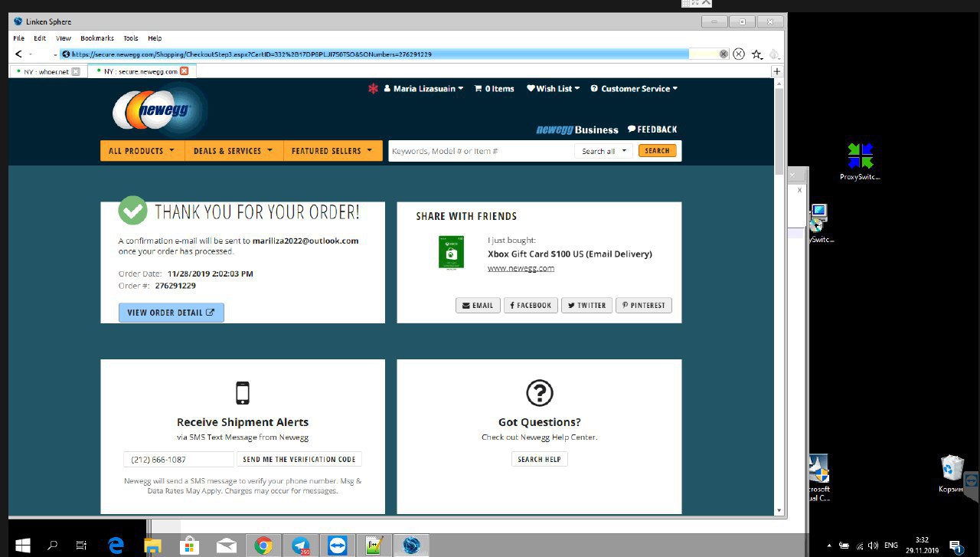Click the ENG language indicator in tray

(891, 546)
